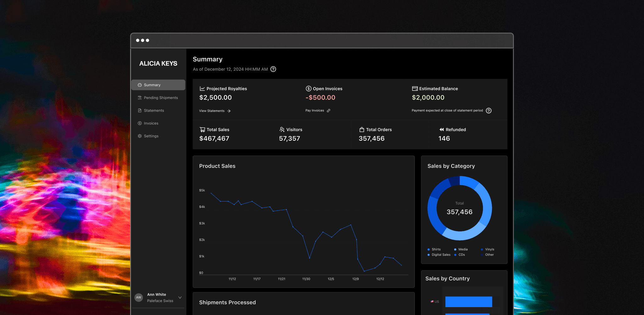
Task: Expand the Ann White account menu chevron
Action: [180, 297]
